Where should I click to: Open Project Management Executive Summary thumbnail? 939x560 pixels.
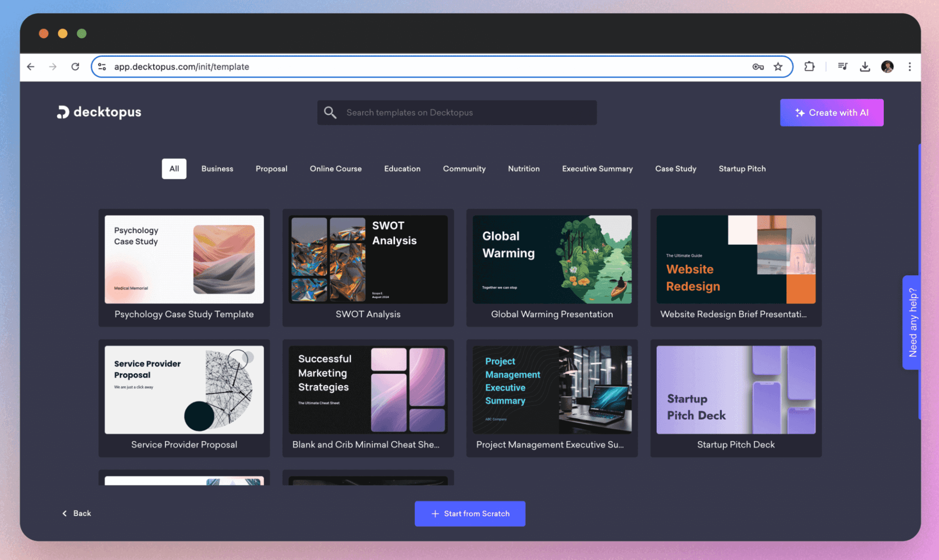click(x=552, y=390)
